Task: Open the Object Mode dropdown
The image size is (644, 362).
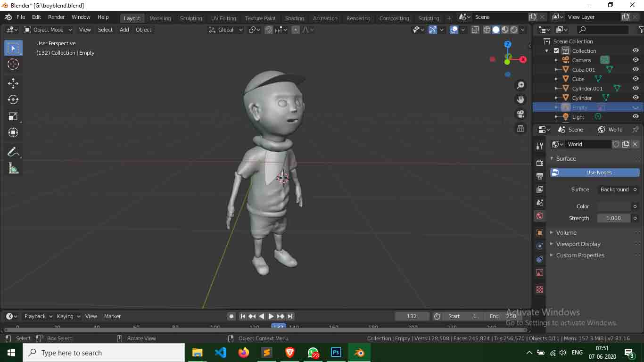Action: click(x=48, y=30)
